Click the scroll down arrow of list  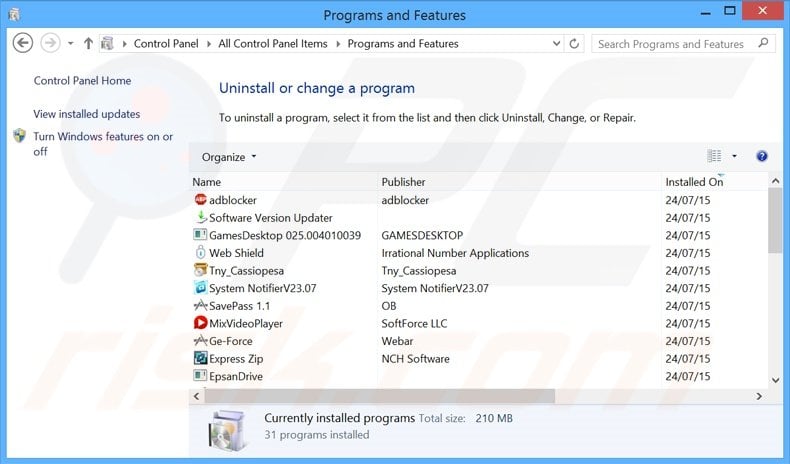click(775, 380)
